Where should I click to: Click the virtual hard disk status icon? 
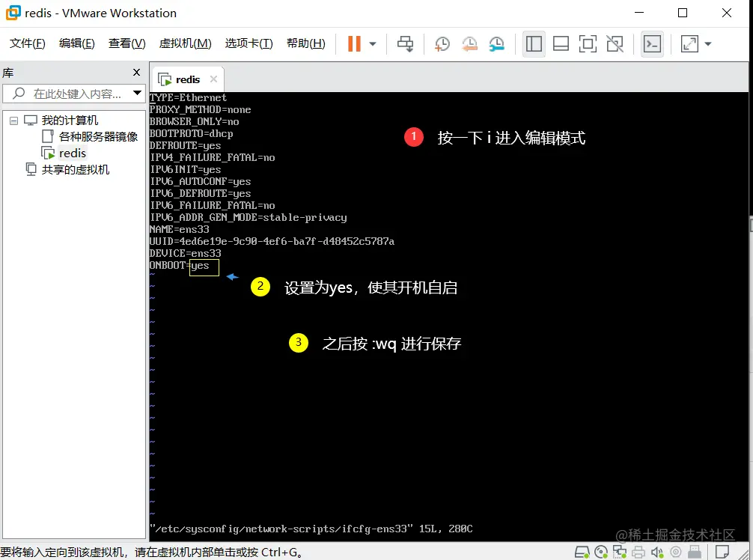(582, 552)
